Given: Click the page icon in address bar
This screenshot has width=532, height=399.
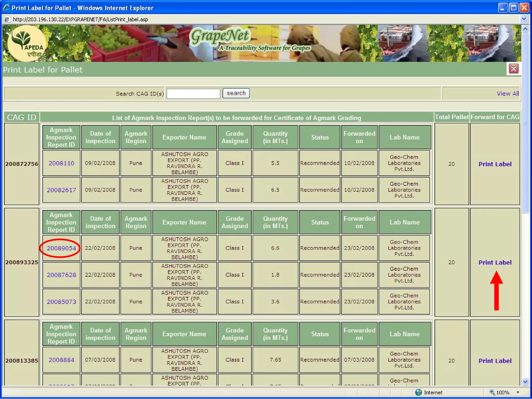Looking at the screenshot, I should pos(7,19).
